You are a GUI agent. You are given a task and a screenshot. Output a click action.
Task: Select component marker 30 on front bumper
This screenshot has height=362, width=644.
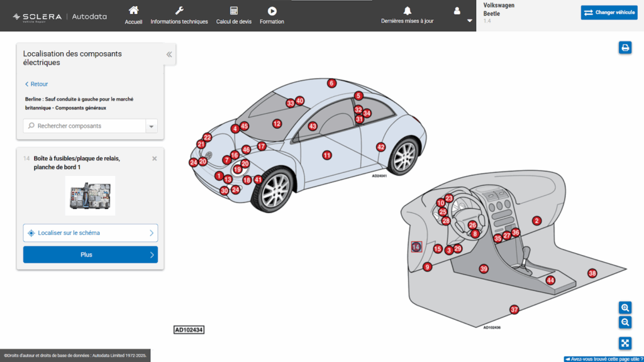pos(225,190)
